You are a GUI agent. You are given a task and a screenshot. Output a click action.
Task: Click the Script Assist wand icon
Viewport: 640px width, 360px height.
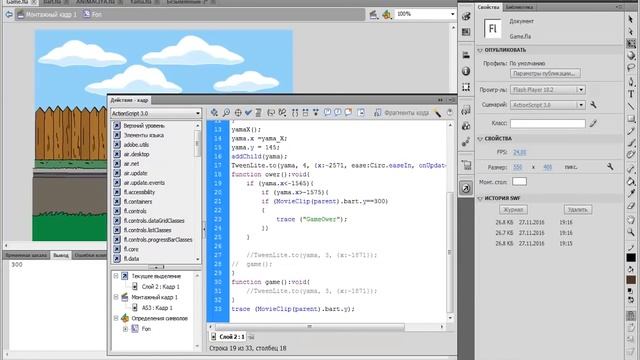point(438,113)
